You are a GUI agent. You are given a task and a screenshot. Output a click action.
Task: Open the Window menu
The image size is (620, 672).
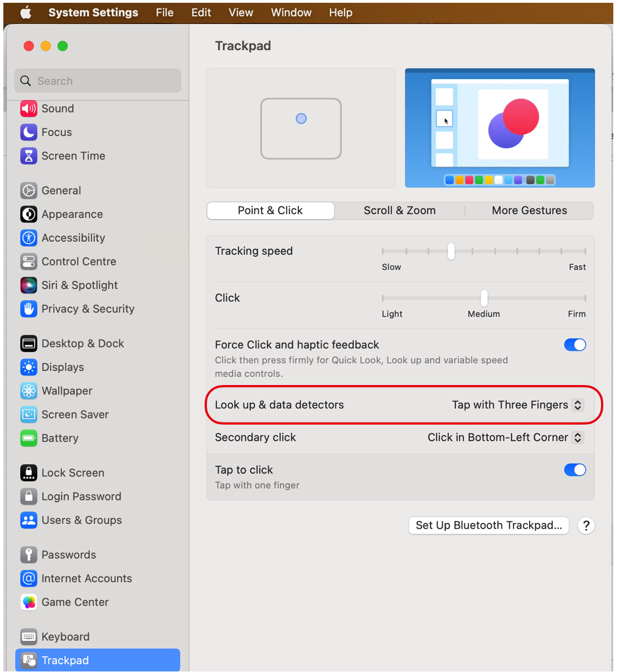pyautogui.click(x=291, y=12)
